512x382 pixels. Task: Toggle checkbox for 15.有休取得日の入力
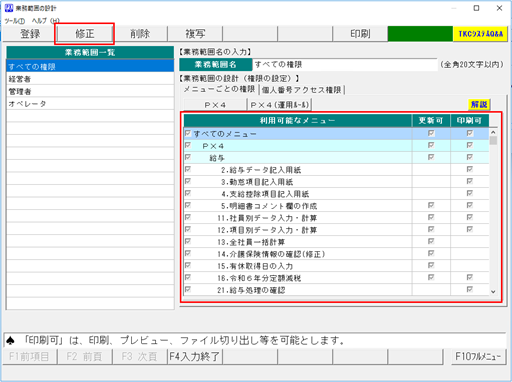pyautogui.click(x=188, y=265)
